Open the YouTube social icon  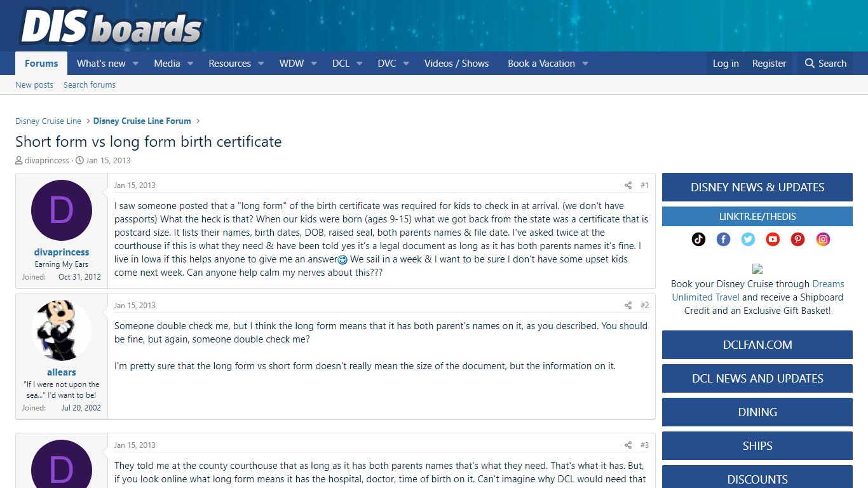pyautogui.click(x=773, y=240)
